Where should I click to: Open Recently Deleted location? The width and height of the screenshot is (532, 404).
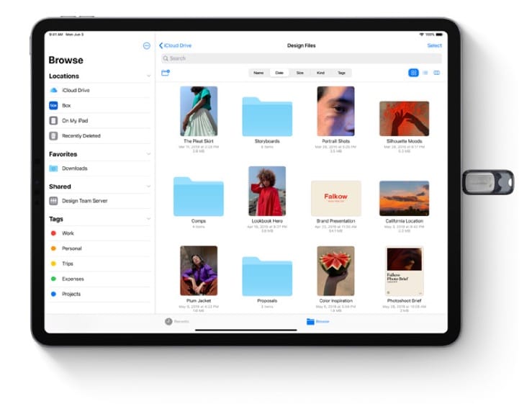[x=99, y=136]
